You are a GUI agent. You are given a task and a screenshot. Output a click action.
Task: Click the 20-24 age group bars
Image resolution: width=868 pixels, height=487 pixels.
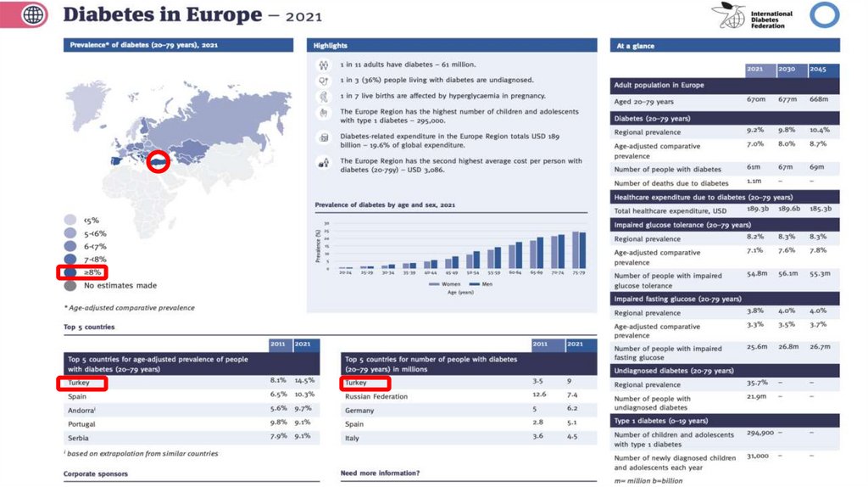[346, 267]
